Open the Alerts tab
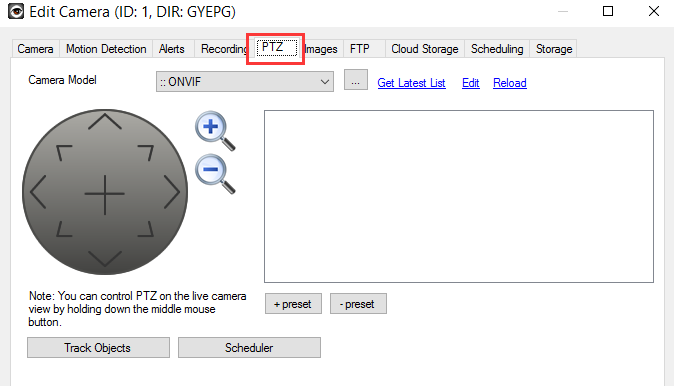This screenshot has width=674, height=386. [x=172, y=49]
